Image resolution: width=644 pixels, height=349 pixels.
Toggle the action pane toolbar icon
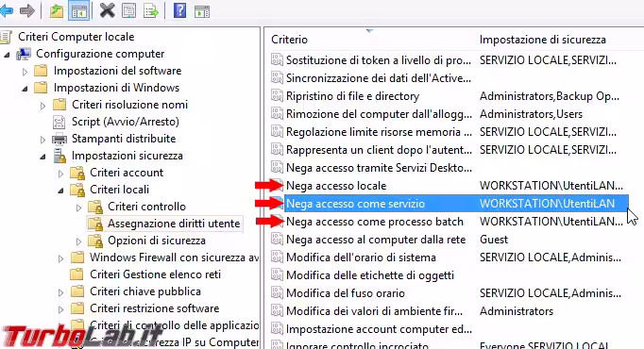pyautogui.click(x=202, y=11)
